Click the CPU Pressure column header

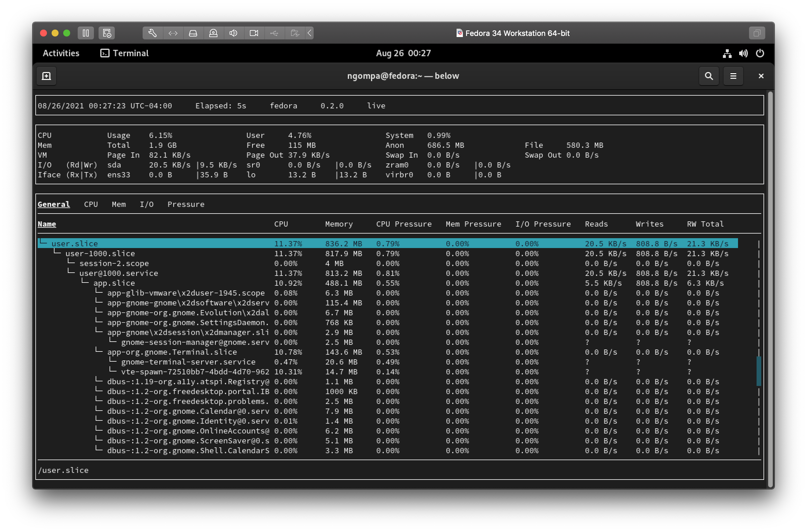[x=404, y=224]
